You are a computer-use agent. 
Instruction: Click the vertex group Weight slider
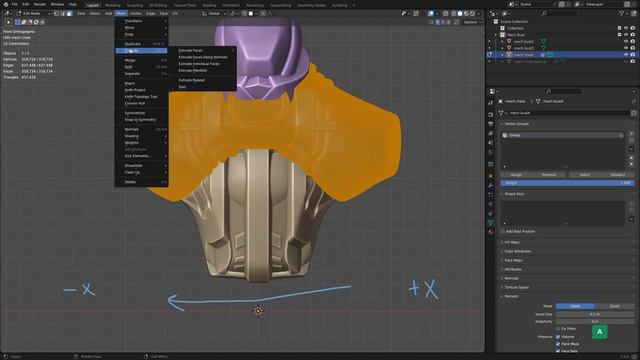coord(567,183)
